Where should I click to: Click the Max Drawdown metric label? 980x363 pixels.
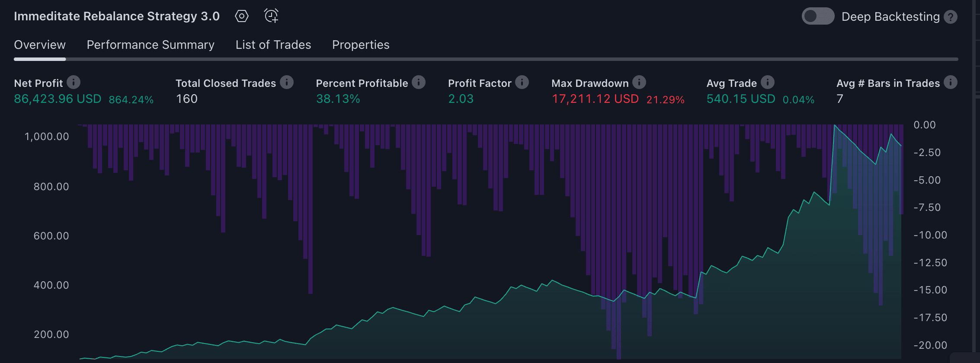point(590,83)
